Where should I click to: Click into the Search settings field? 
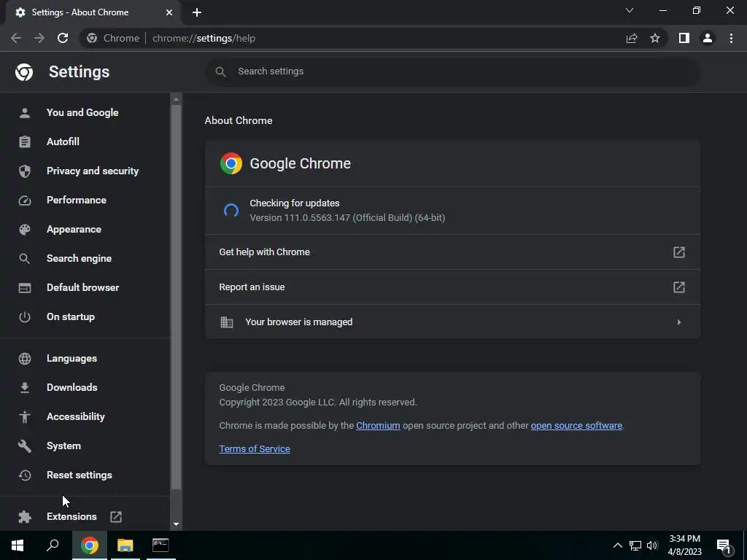(x=452, y=72)
